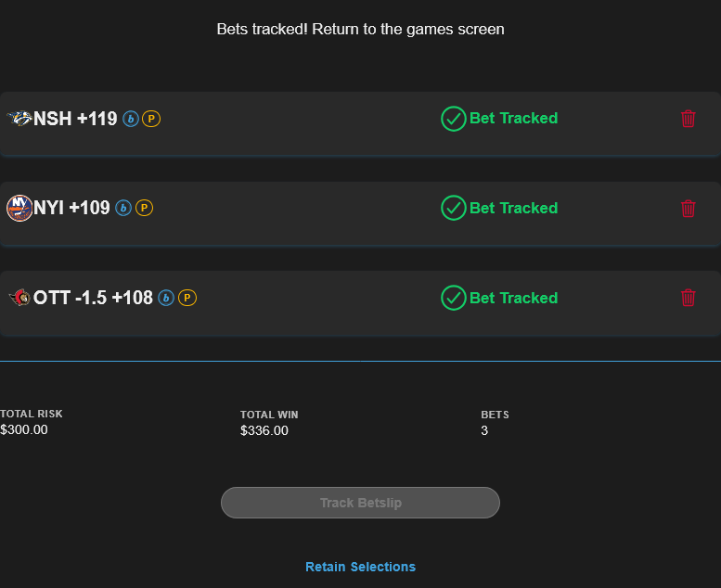
Task: Open the Retain Selections link
Action: [360, 567]
